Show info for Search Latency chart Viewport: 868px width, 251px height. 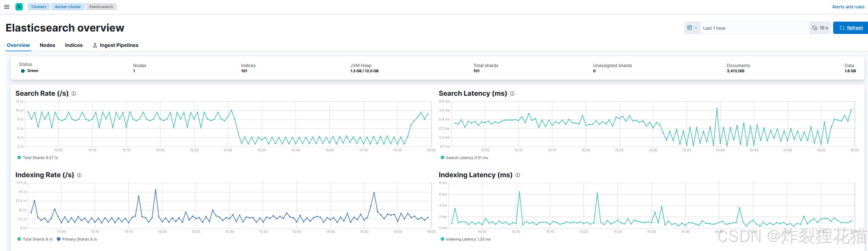click(x=512, y=94)
